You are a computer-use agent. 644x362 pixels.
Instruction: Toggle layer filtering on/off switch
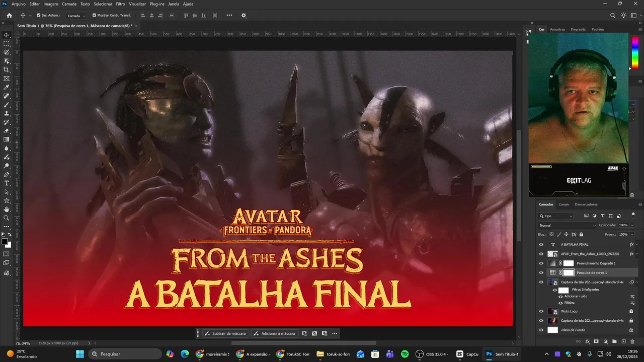coord(633,215)
